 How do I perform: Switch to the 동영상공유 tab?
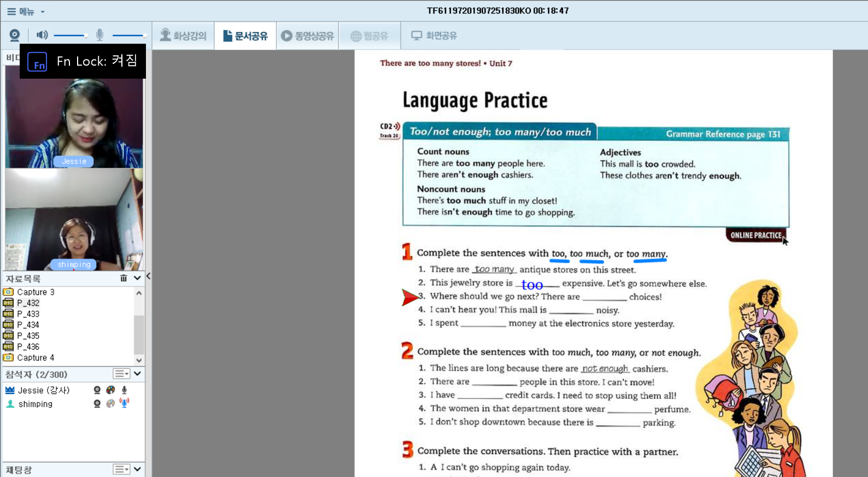(307, 36)
